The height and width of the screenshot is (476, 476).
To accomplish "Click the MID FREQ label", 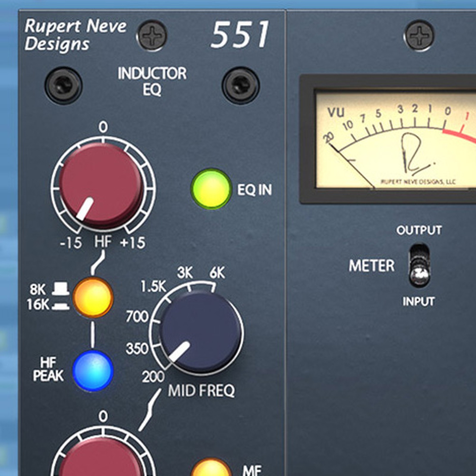I will coord(201,391).
